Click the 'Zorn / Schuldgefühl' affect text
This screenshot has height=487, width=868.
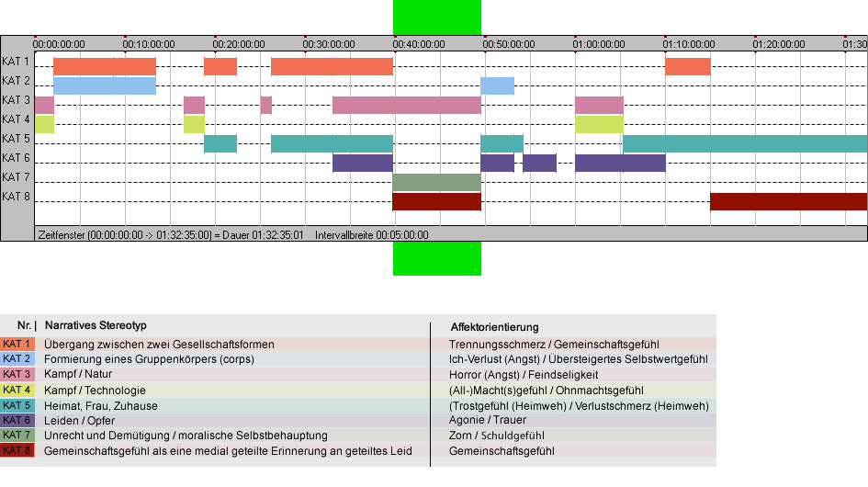[x=497, y=436]
